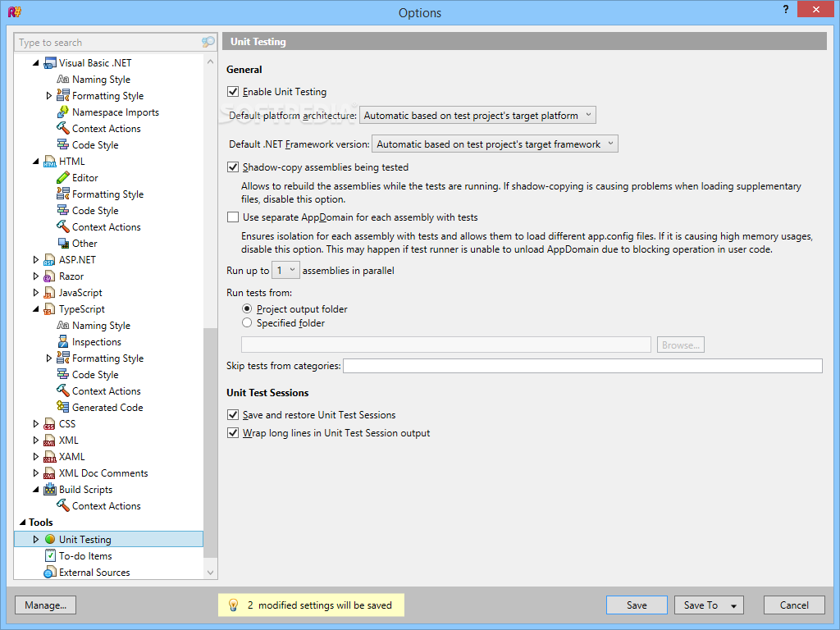Click the Build Scripts icon
The height and width of the screenshot is (630, 840).
coord(50,489)
